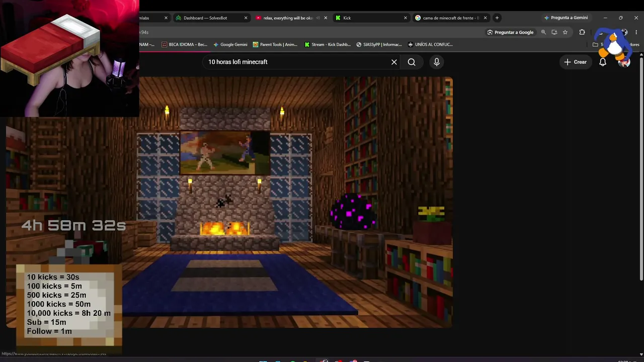
Task: Open the Parent Tools bookmark
Action: click(275, 44)
